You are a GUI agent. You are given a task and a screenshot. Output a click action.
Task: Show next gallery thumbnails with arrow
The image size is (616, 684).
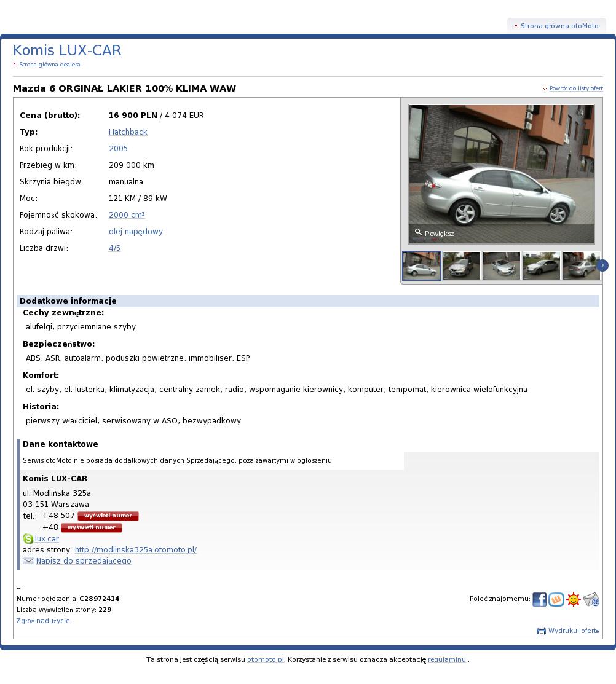tap(602, 265)
